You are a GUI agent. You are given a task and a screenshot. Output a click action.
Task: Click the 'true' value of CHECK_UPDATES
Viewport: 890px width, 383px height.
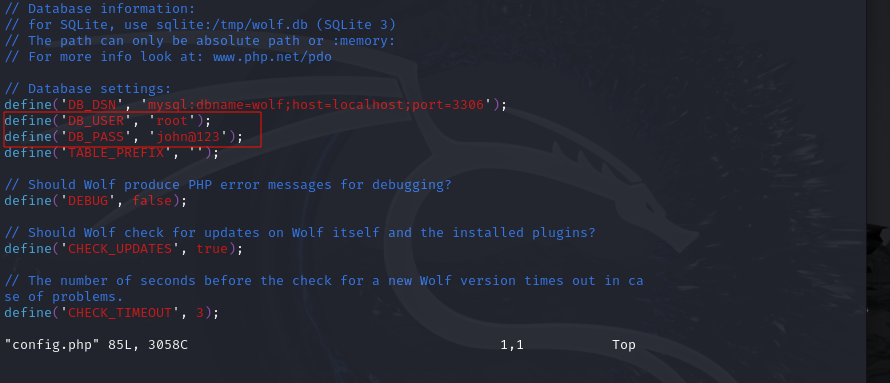click(212, 249)
